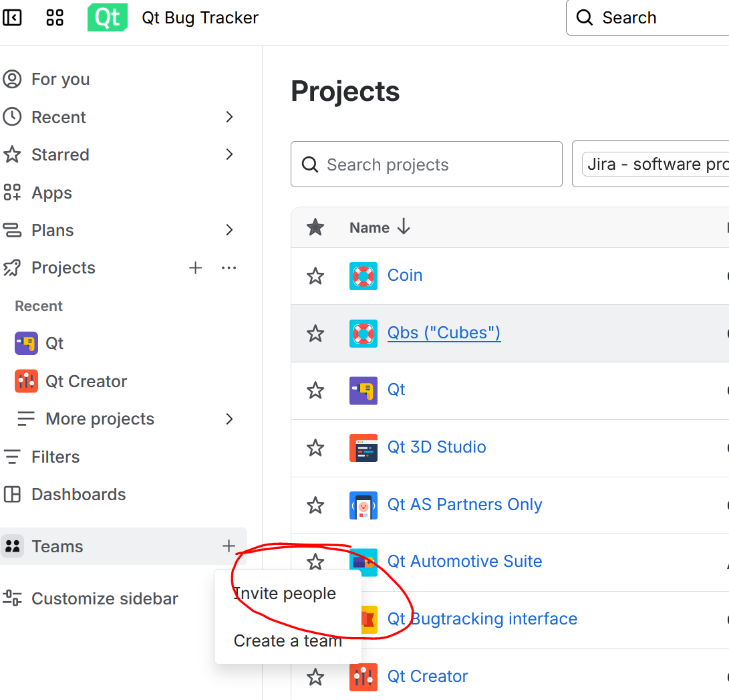Focus the Search projects field
The image size is (729, 700).
point(426,164)
